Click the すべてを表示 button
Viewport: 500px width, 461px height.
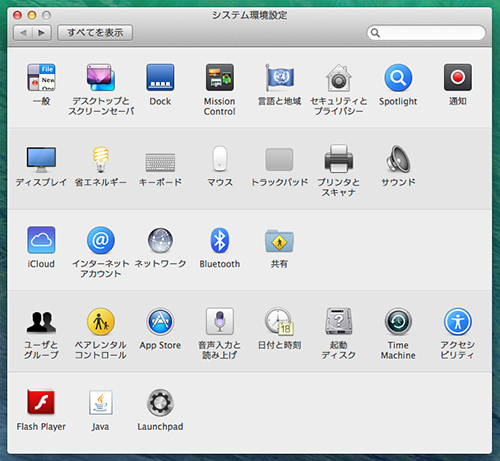[95, 33]
